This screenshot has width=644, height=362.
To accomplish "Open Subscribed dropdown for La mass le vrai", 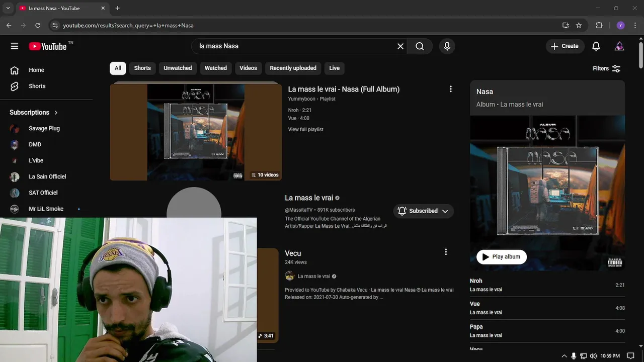I will point(423,211).
